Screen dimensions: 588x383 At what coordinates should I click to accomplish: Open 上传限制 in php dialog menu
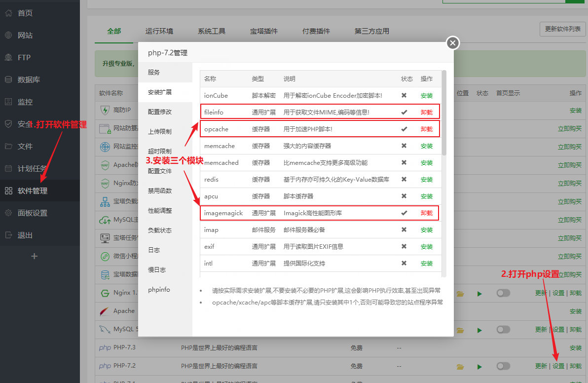165,131
